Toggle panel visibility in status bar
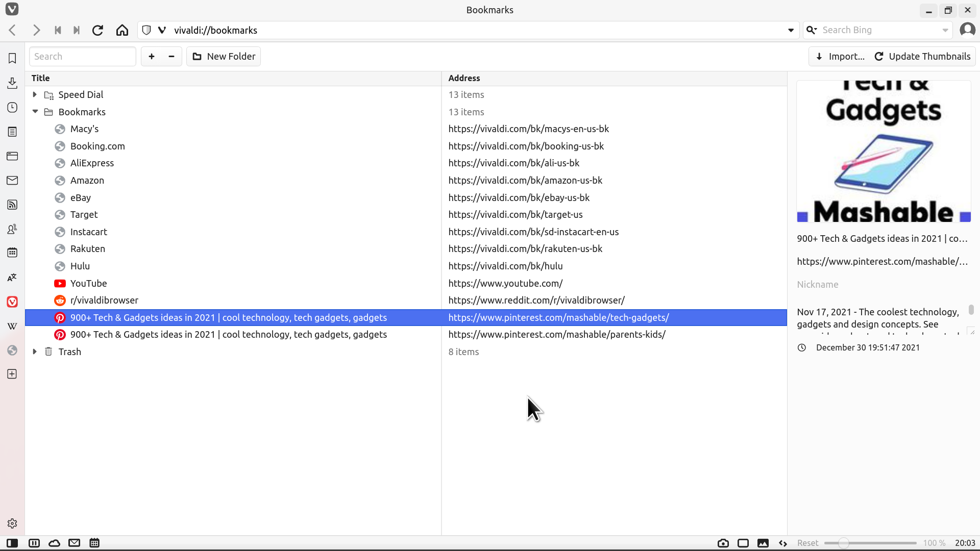 (x=12, y=543)
